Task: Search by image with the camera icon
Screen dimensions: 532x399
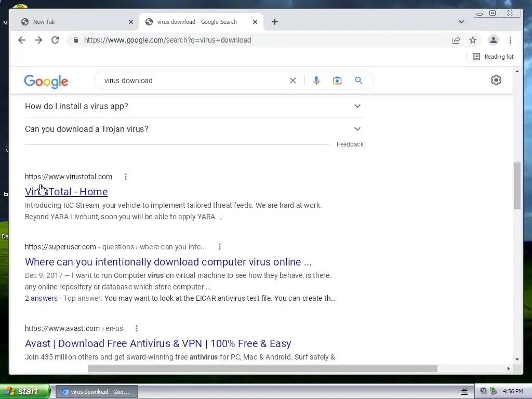Action: click(x=337, y=81)
